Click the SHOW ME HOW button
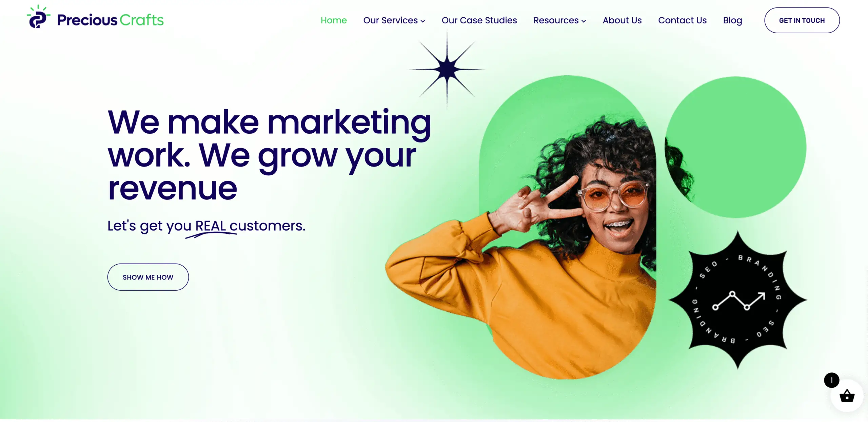Viewport: 868px width, 422px height. point(148,277)
